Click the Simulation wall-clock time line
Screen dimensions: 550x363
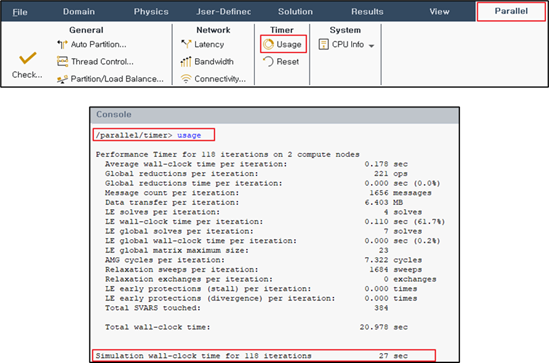click(x=252, y=356)
